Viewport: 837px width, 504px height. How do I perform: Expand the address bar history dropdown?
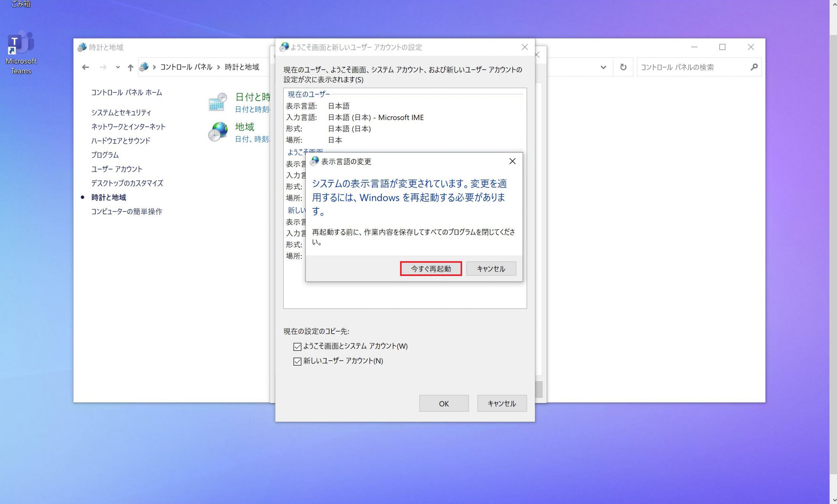[603, 67]
